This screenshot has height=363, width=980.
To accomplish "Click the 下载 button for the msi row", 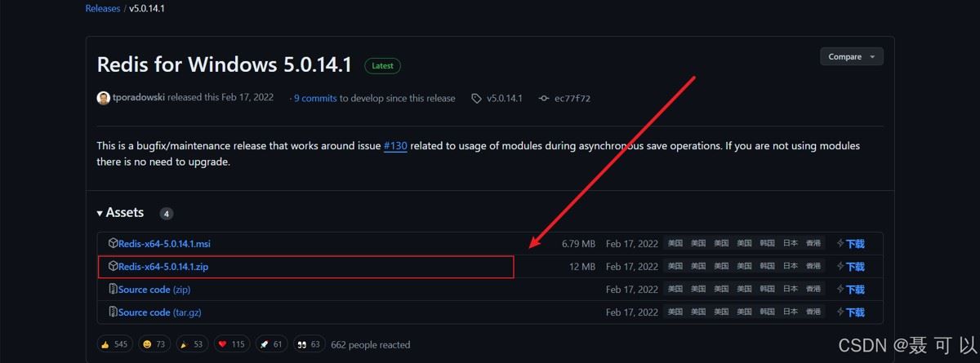I will [x=850, y=244].
